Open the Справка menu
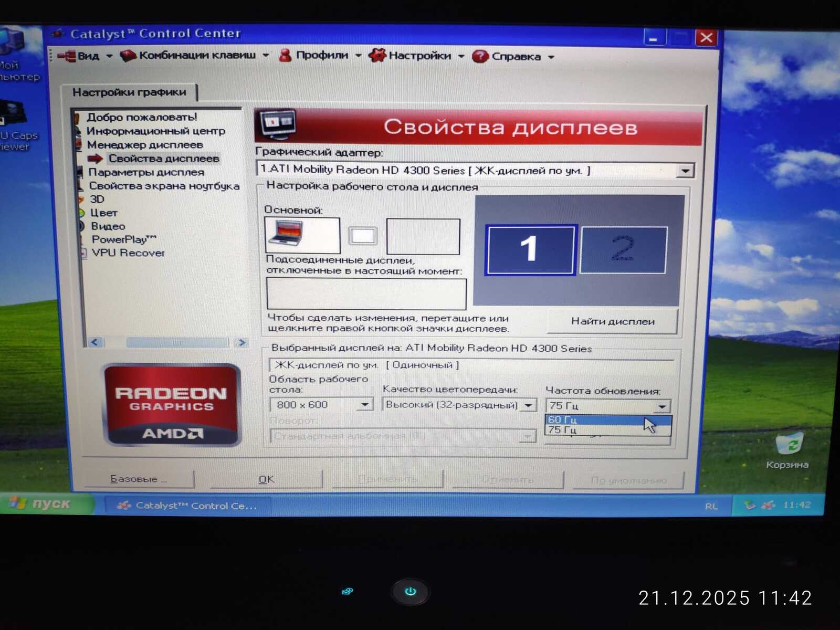 tap(517, 56)
